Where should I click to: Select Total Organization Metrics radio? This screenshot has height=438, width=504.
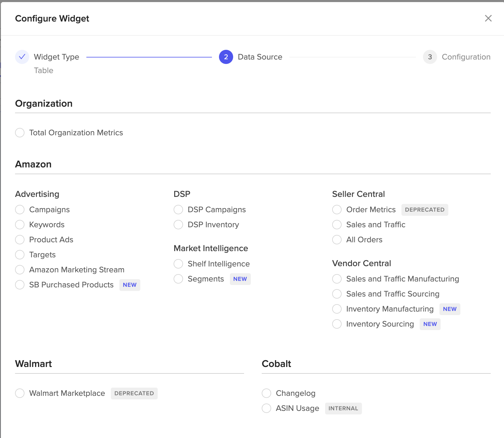[20, 133]
